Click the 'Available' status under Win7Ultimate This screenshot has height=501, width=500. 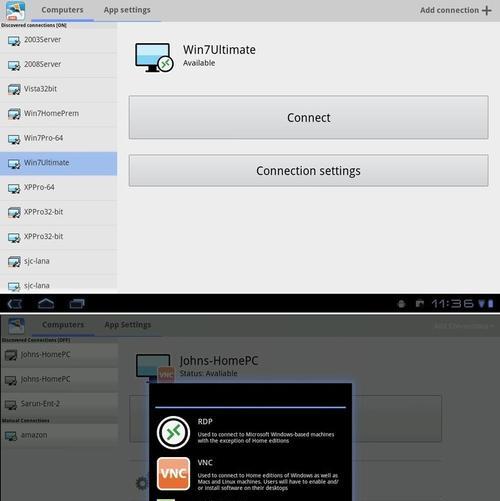199,63
